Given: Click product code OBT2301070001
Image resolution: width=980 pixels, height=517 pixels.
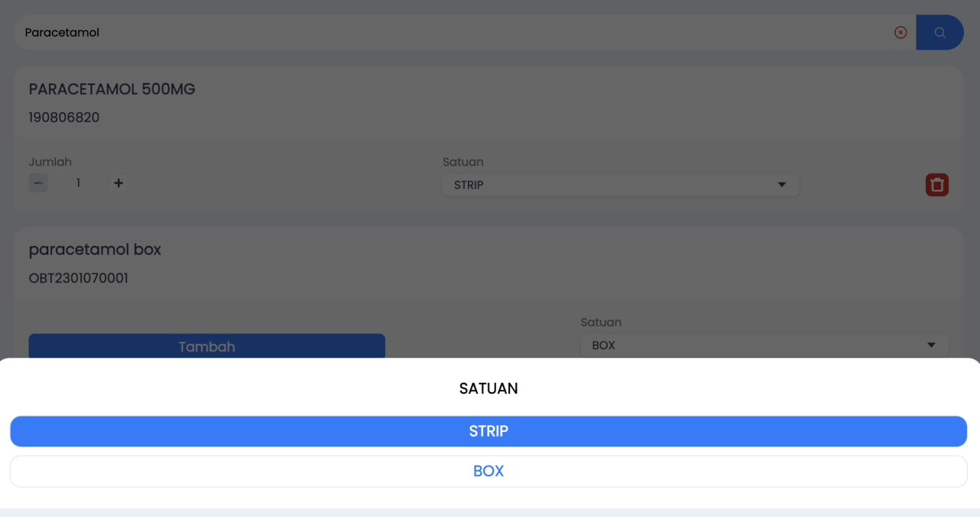Looking at the screenshot, I should point(78,278).
